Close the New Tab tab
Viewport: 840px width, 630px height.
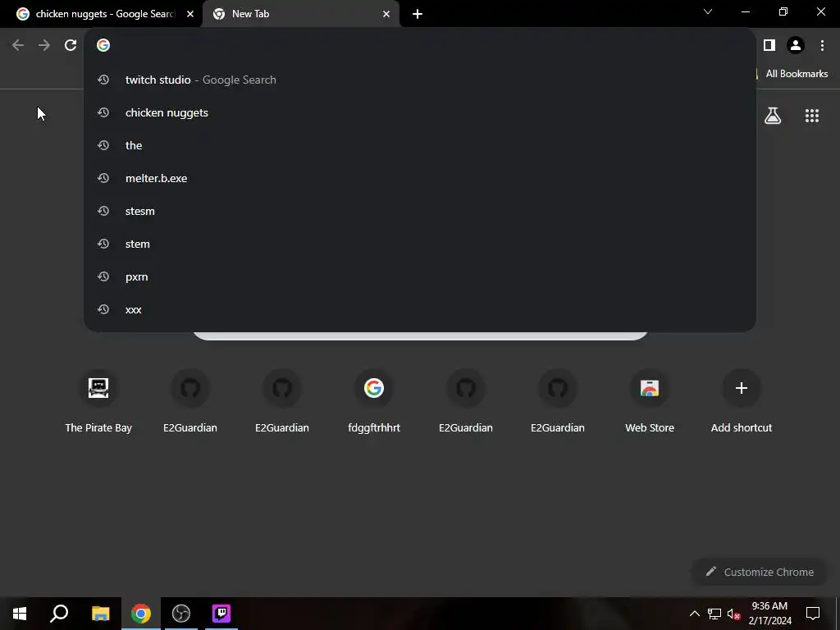pyautogui.click(x=386, y=14)
